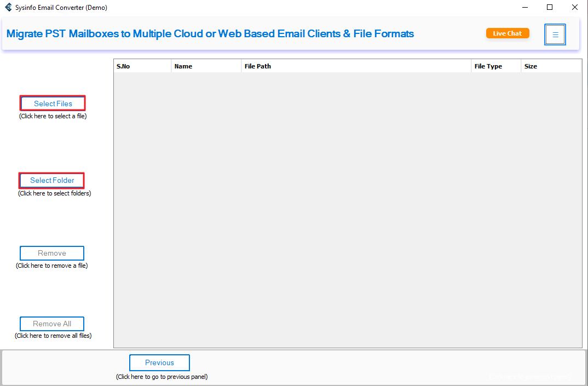Screen dimensions: 588x386
Task: Click the "(Click here to select folders)" hint
Action: pyautogui.click(x=54, y=194)
